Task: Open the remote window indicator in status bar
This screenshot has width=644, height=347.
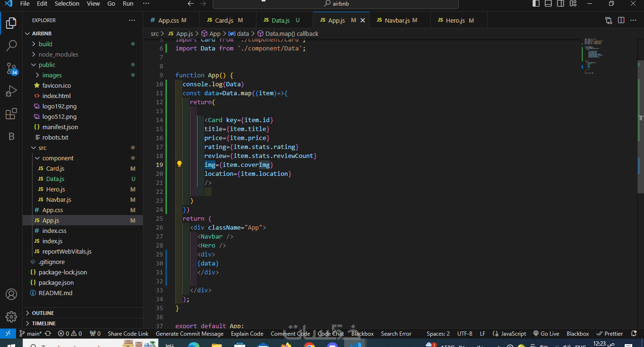Action: (8, 333)
